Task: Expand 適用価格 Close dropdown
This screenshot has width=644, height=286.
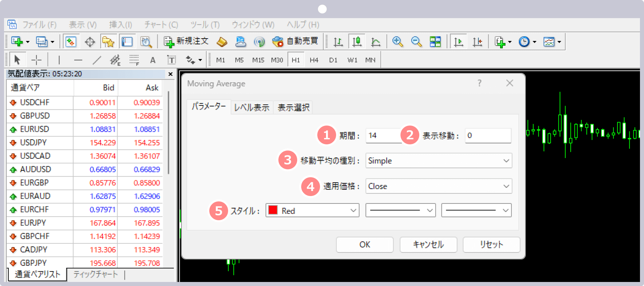Action: click(439, 186)
